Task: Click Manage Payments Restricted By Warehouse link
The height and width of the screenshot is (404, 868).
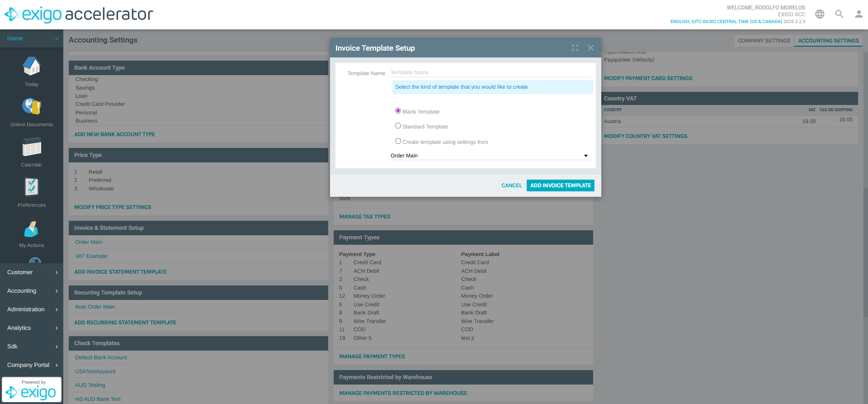Action: [x=403, y=393]
